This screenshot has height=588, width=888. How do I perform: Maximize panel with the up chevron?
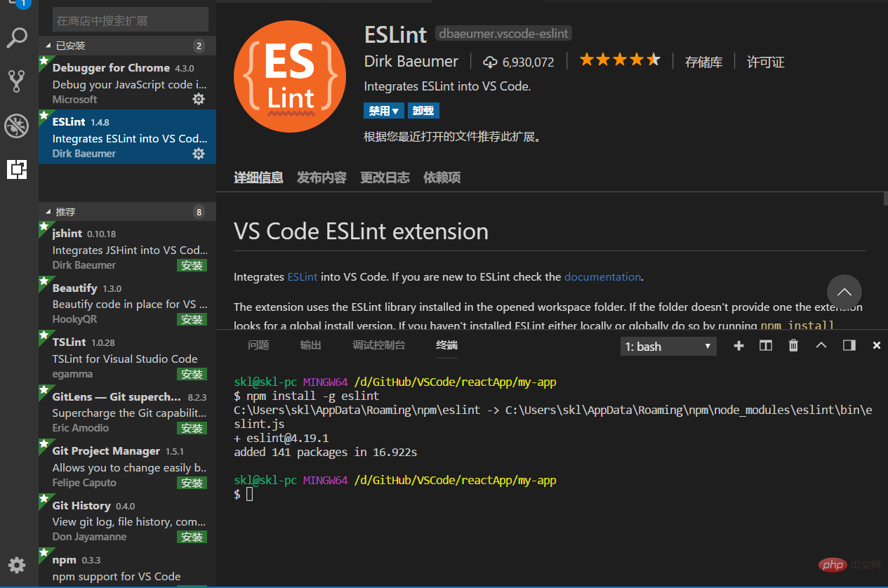tap(821, 345)
